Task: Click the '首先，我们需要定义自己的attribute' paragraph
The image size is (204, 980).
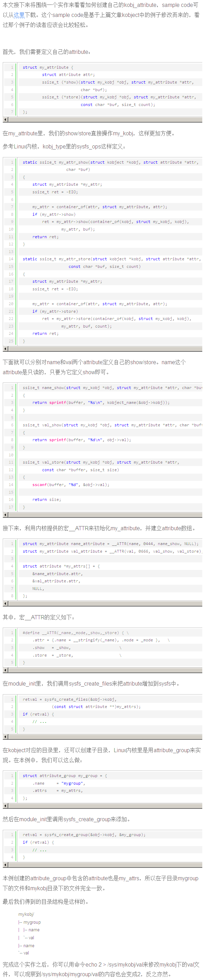Action: pos(47,52)
